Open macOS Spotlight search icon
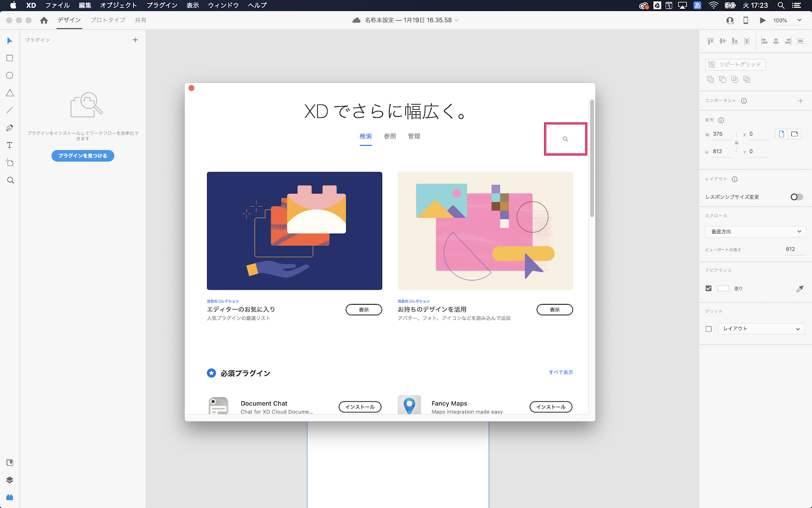This screenshot has width=812, height=508. (x=781, y=6)
